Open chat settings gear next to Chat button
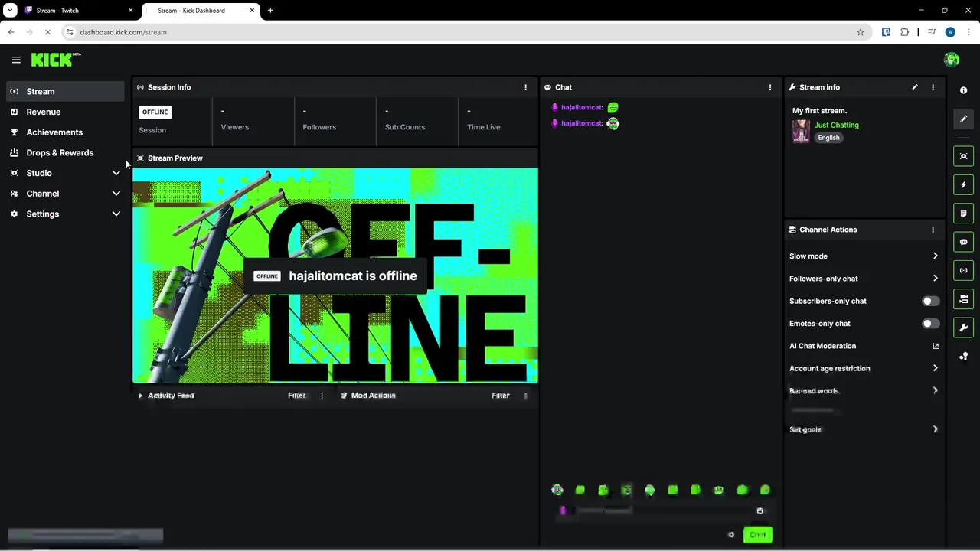 click(731, 535)
